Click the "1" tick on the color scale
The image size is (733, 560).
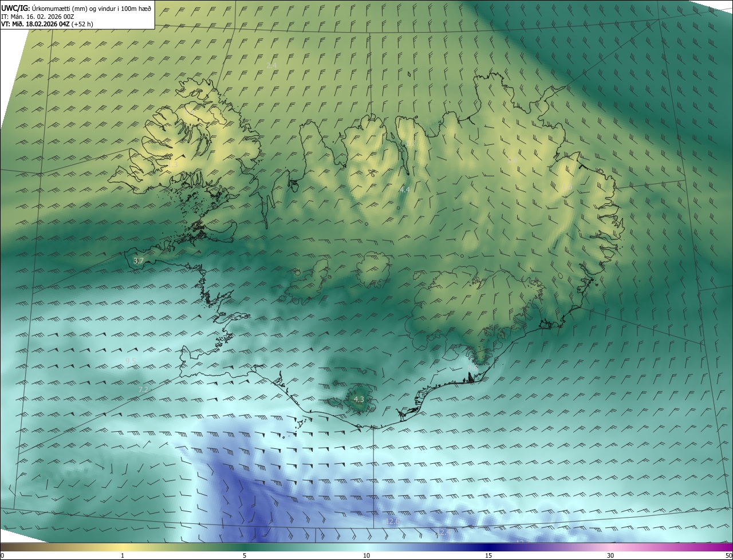[x=123, y=555]
